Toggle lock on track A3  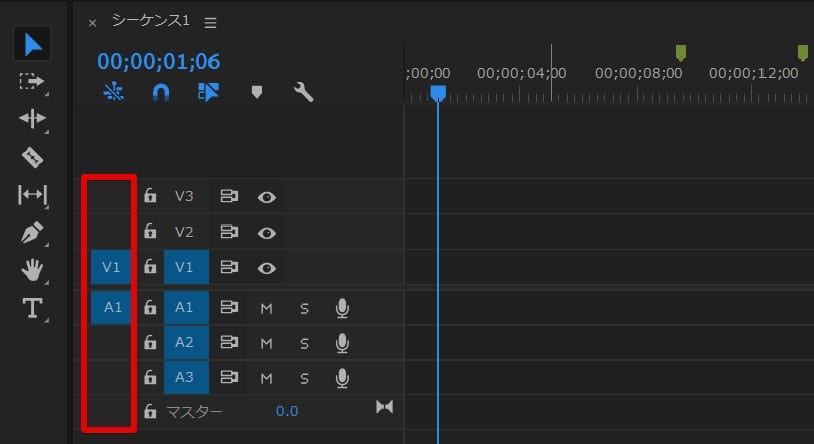click(x=150, y=377)
